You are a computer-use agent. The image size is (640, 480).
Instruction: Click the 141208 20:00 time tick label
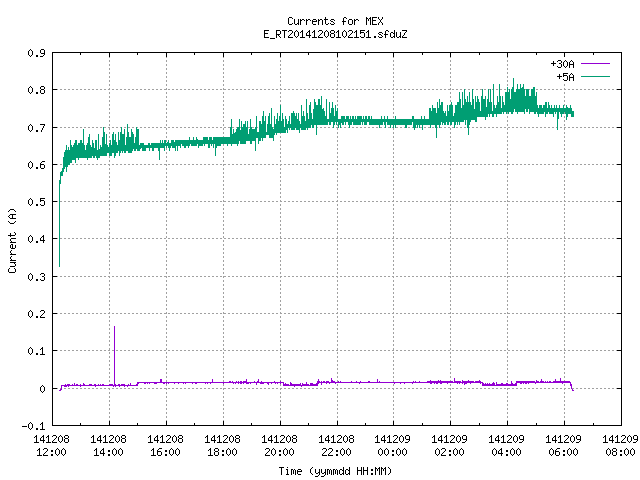(x=280, y=445)
